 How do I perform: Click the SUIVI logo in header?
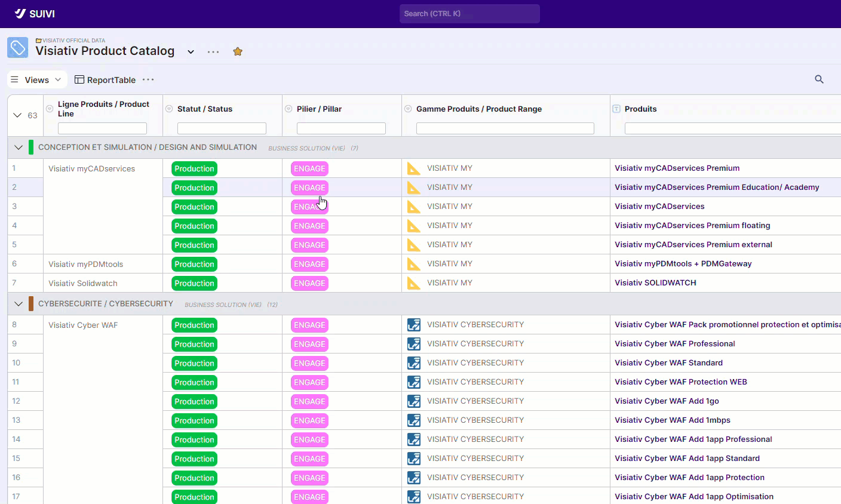point(35,14)
